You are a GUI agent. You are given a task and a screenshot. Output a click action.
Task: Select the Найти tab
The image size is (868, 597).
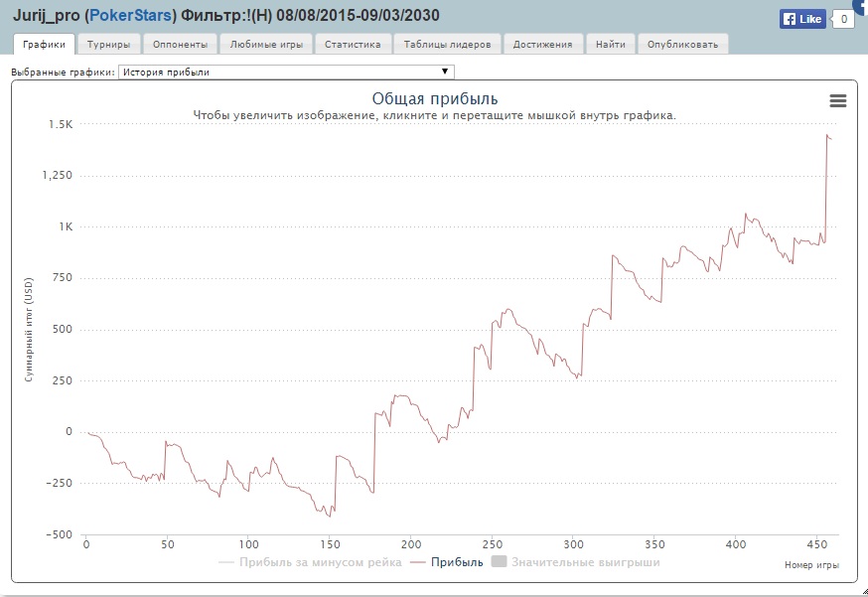pyautogui.click(x=611, y=45)
